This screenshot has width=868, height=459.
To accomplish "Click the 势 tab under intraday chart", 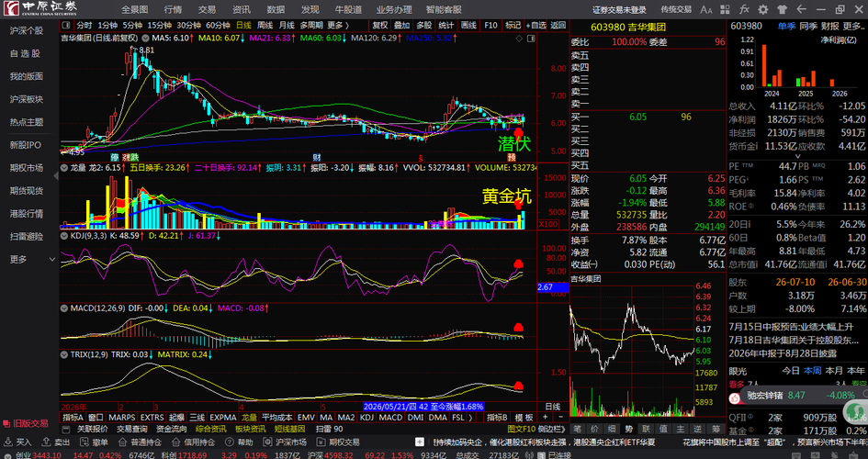I will 629,429.
